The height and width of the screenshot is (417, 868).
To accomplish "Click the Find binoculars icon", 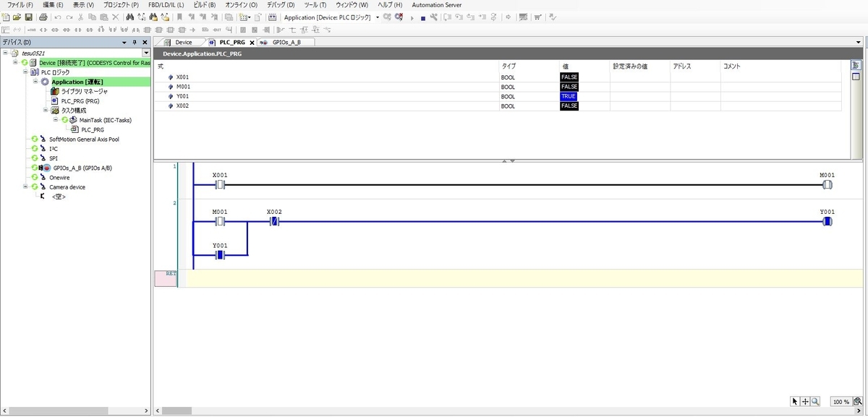I will (x=130, y=17).
